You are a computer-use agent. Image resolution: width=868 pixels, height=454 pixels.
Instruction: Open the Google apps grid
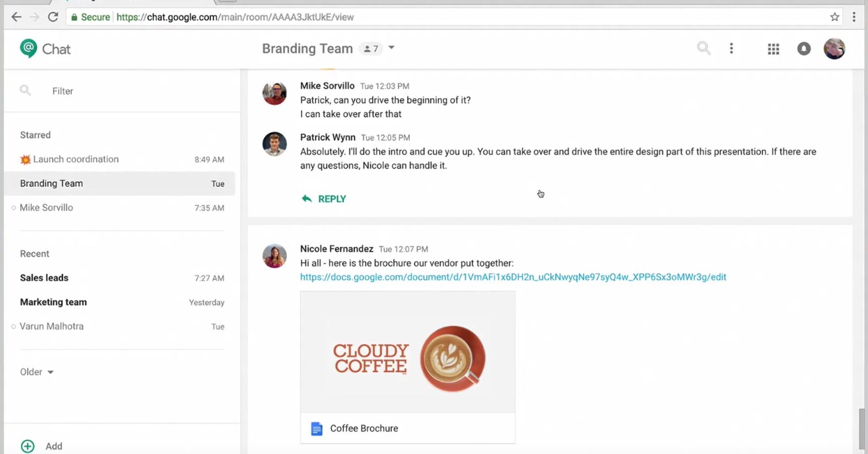pyautogui.click(x=773, y=49)
